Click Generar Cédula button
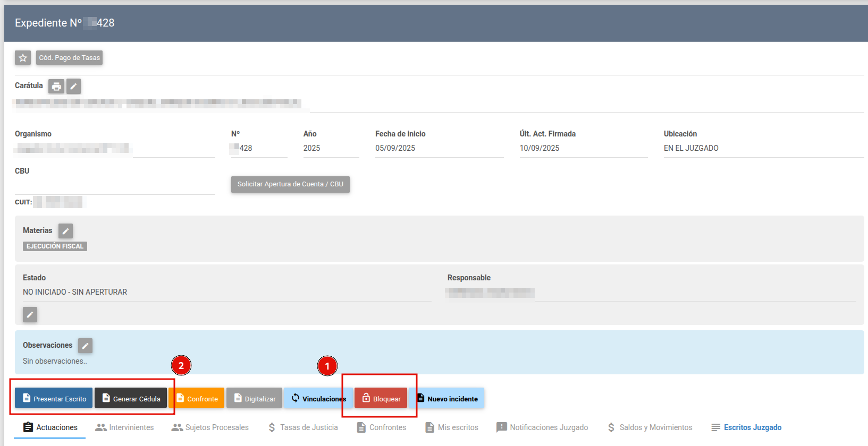868x446 pixels. pos(131,398)
